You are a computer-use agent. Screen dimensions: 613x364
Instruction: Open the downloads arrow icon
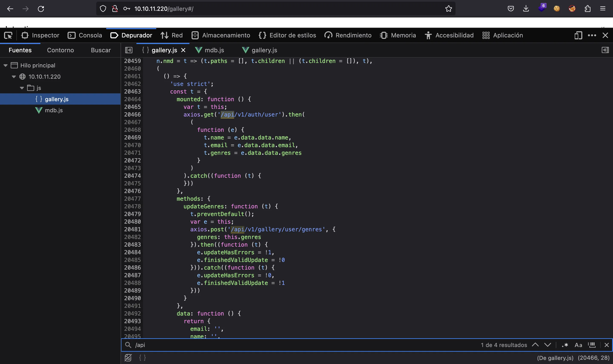click(x=526, y=9)
